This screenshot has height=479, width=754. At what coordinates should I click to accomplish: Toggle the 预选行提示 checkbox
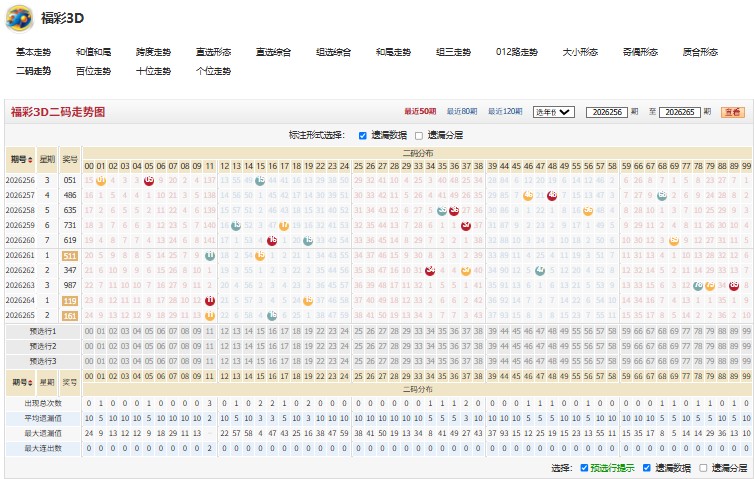click(x=584, y=467)
